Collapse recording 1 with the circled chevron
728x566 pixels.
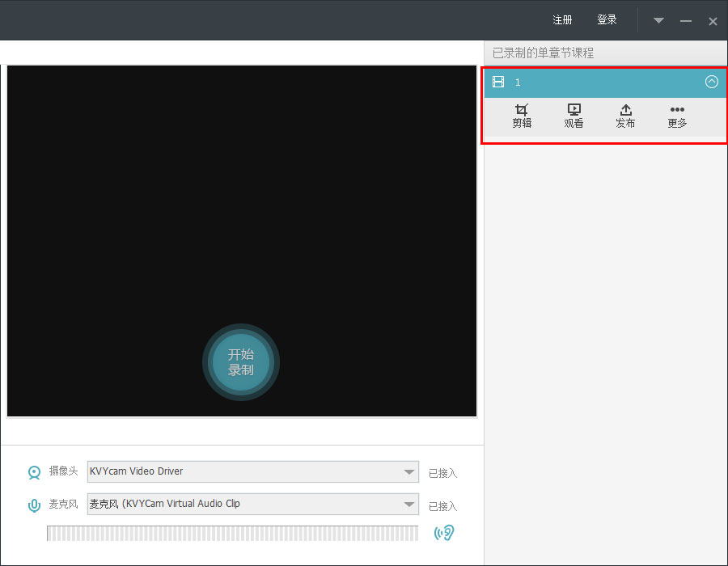(x=712, y=82)
